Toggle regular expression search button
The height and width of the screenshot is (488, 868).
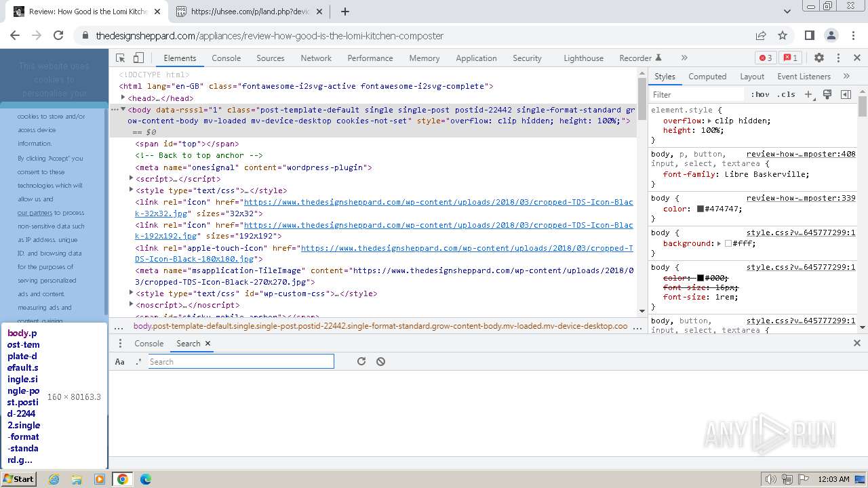[138, 362]
